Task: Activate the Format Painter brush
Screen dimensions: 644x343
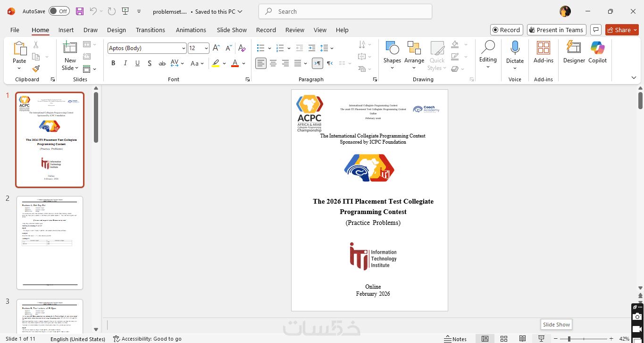Action: [36, 69]
